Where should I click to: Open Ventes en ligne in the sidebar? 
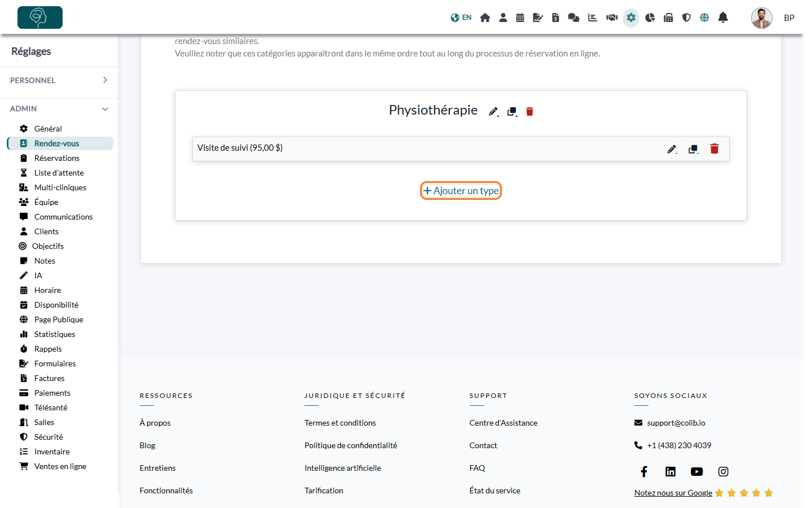click(60, 466)
